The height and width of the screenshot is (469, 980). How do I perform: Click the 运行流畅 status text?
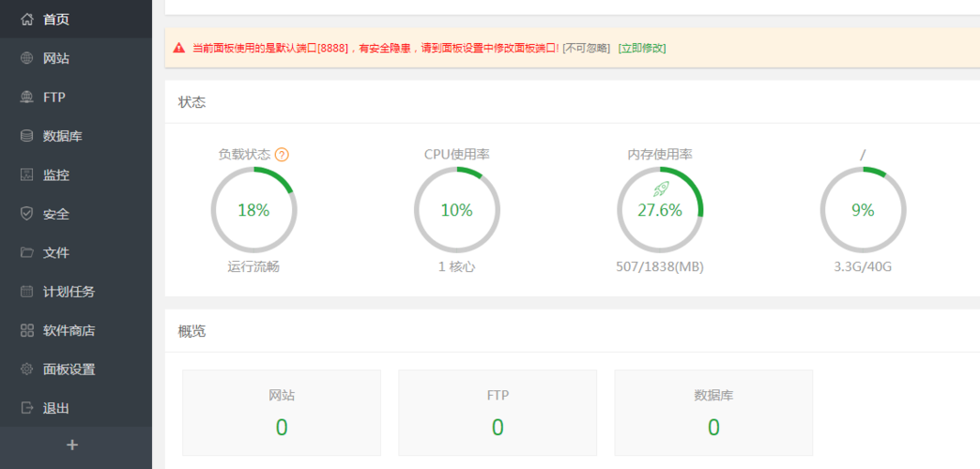(253, 266)
